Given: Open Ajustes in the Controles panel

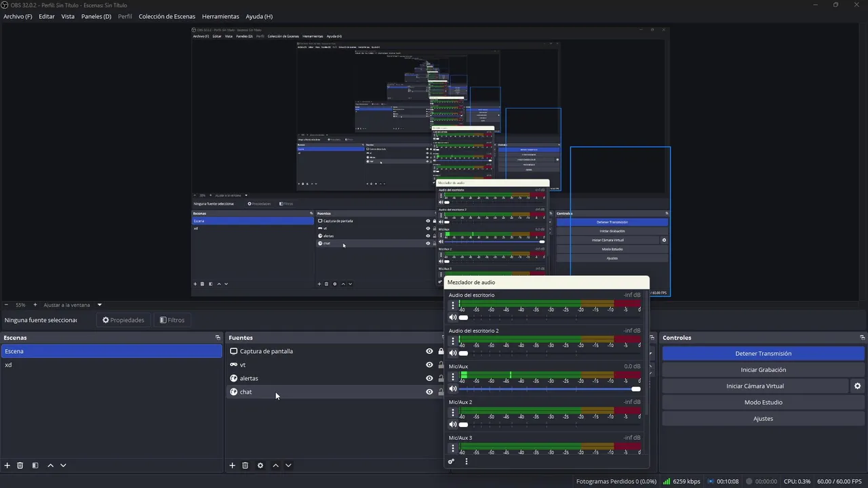Looking at the screenshot, I should (763, 419).
